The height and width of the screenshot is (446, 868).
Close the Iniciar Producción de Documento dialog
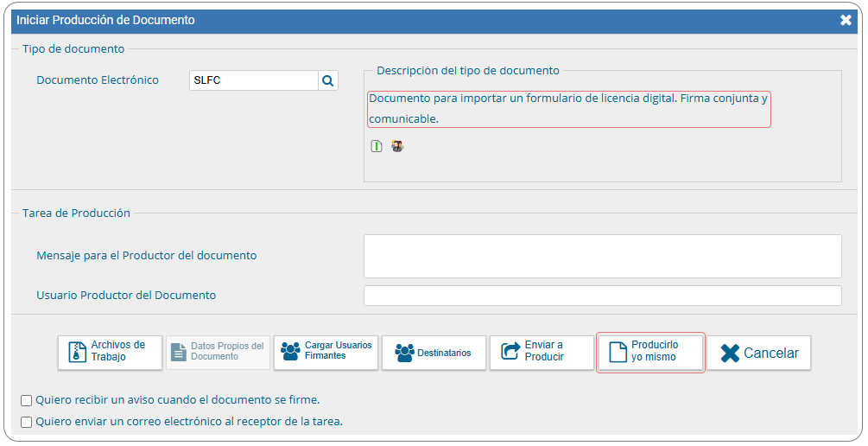click(x=846, y=20)
